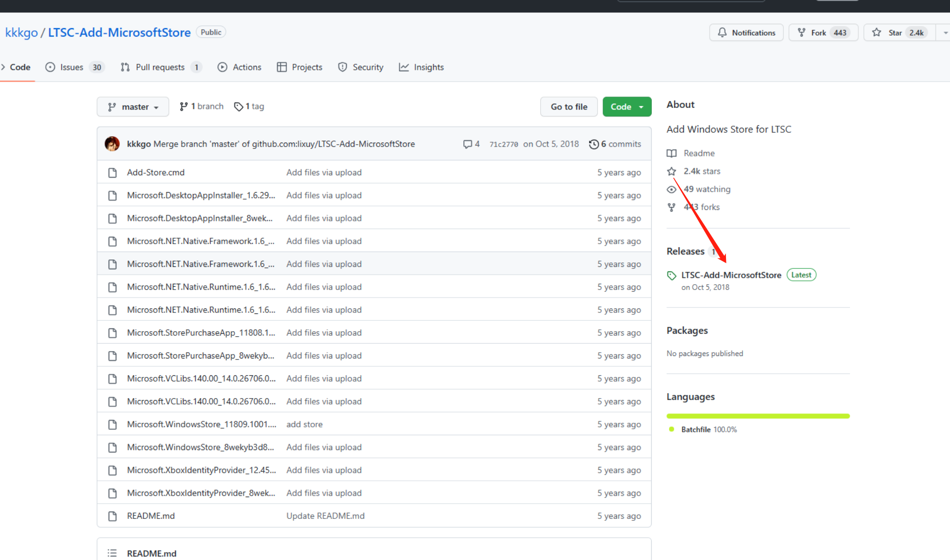This screenshot has height=560, width=950.
Task: Click the 2.4k stars link
Action: point(694,171)
